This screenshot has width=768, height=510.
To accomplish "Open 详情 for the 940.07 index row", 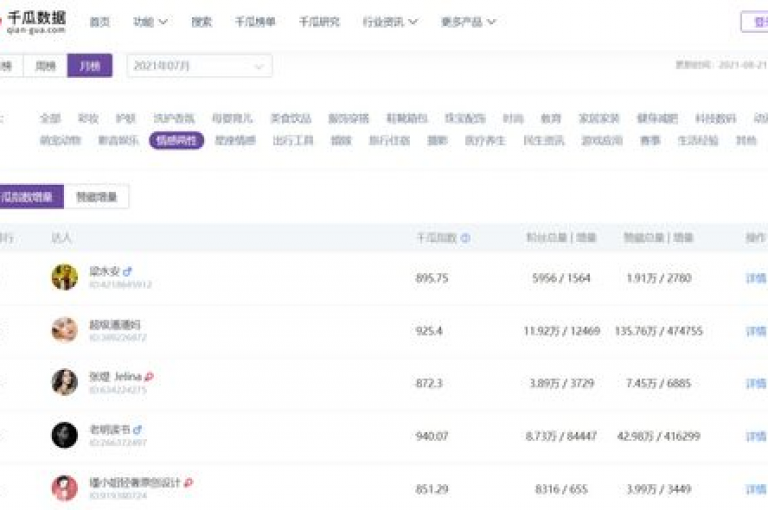I will 756,437.
